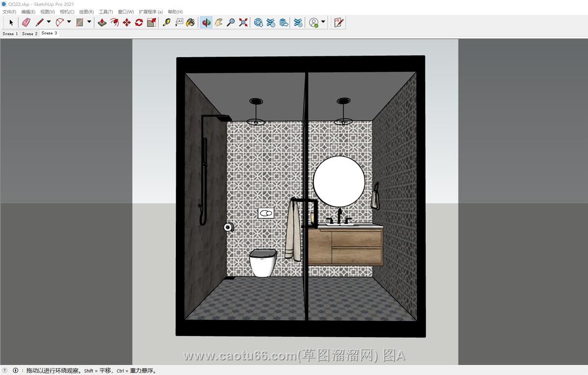This screenshot has width=588, height=375.
Task: Click the help question icon in status bar
Action: click(x=5, y=371)
